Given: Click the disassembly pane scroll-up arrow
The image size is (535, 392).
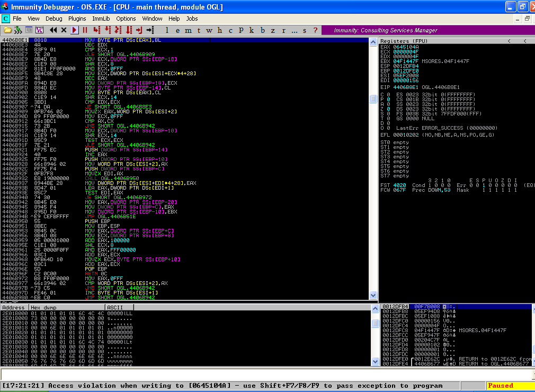Looking at the screenshot, I should pos(373,42).
